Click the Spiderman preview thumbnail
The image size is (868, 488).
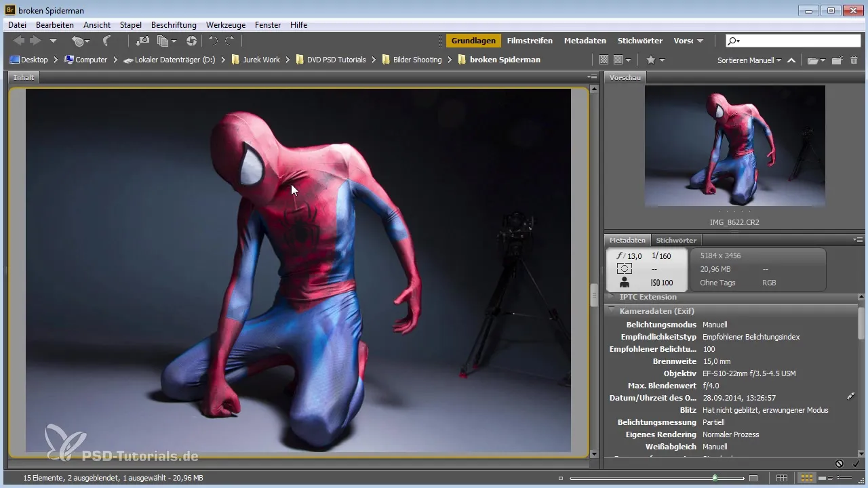735,146
